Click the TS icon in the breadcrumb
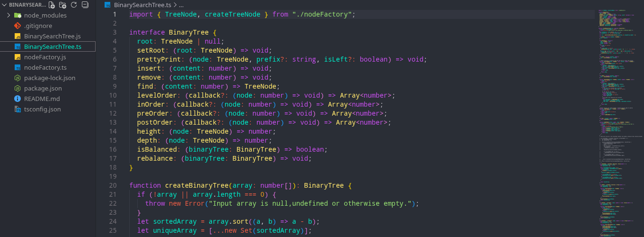644x237 pixels. tap(107, 5)
